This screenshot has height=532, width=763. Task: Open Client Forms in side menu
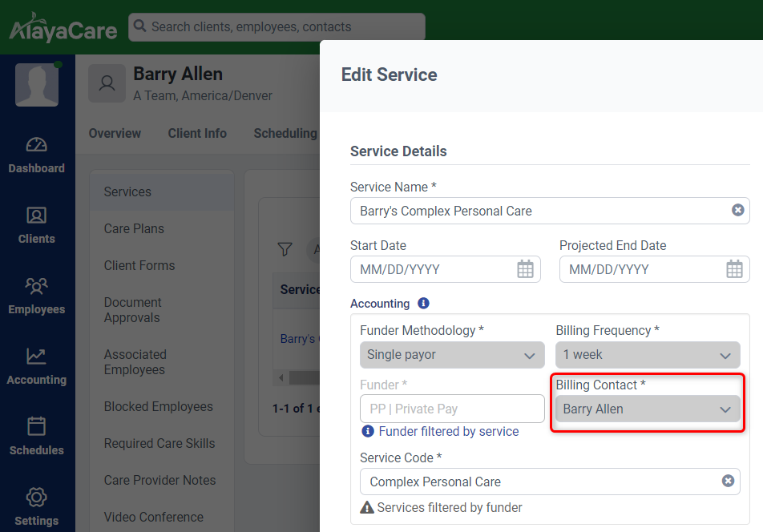(139, 266)
